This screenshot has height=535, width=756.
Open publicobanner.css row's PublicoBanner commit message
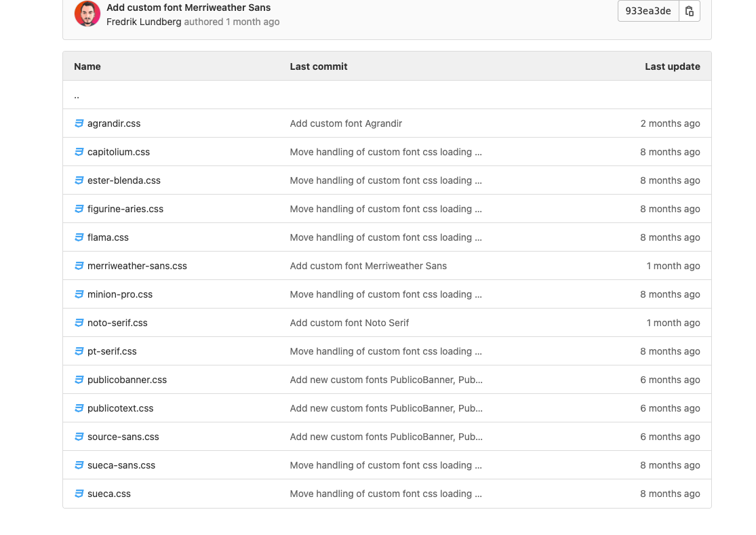point(386,379)
